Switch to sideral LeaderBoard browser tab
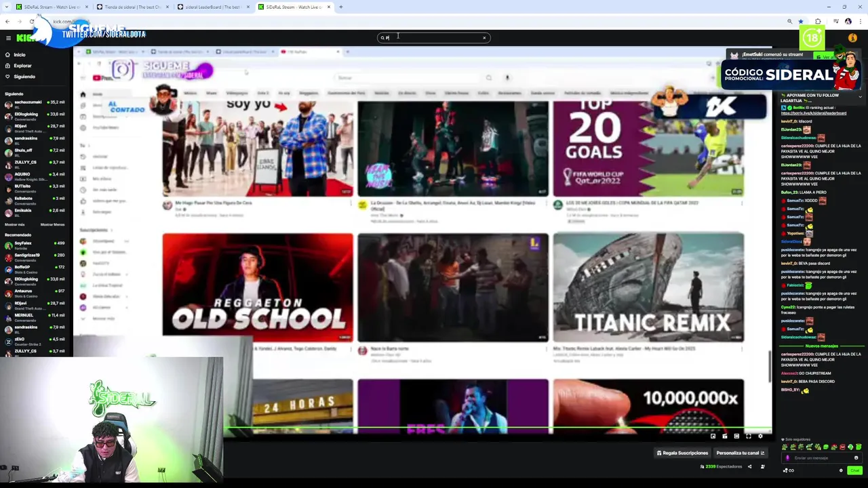Viewport: 868px width, 488px height. click(213, 7)
